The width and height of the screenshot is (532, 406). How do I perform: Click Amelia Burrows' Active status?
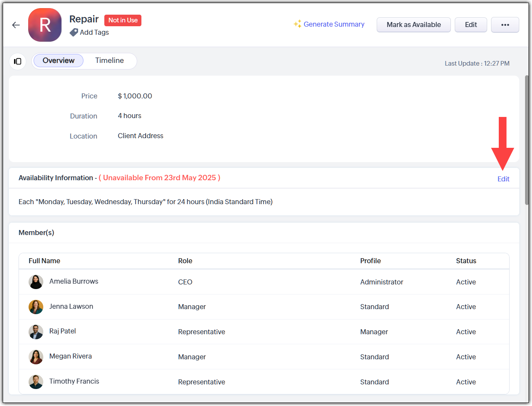pos(466,282)
